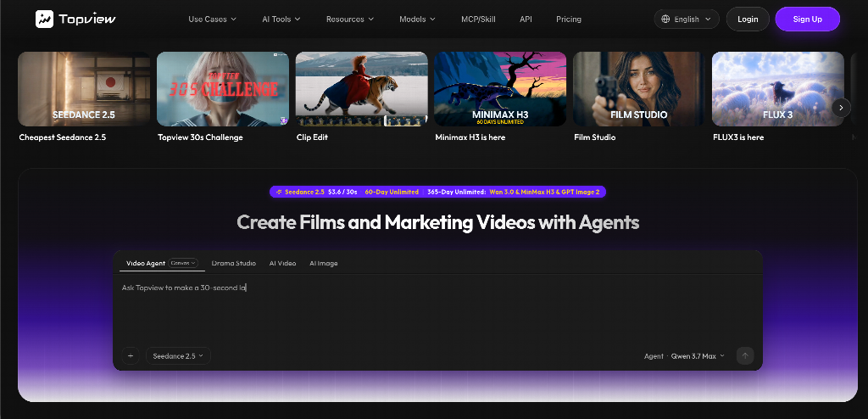Open the Use Cases menu
This screenshot has height=419, width=868.
tap(212, 19)
